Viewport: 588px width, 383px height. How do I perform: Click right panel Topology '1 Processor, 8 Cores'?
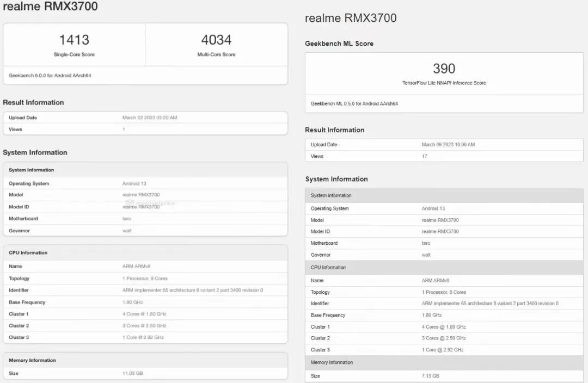(444, 292)
